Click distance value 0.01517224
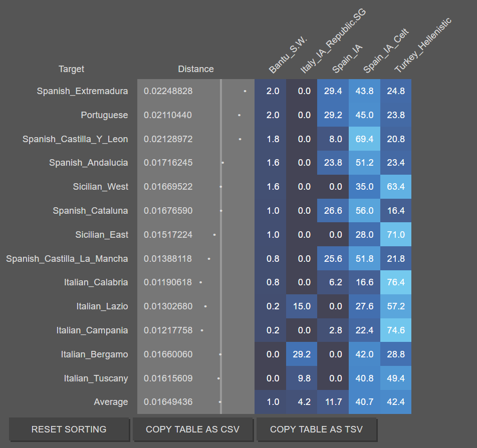477x448 pixels. click(168, 234)
